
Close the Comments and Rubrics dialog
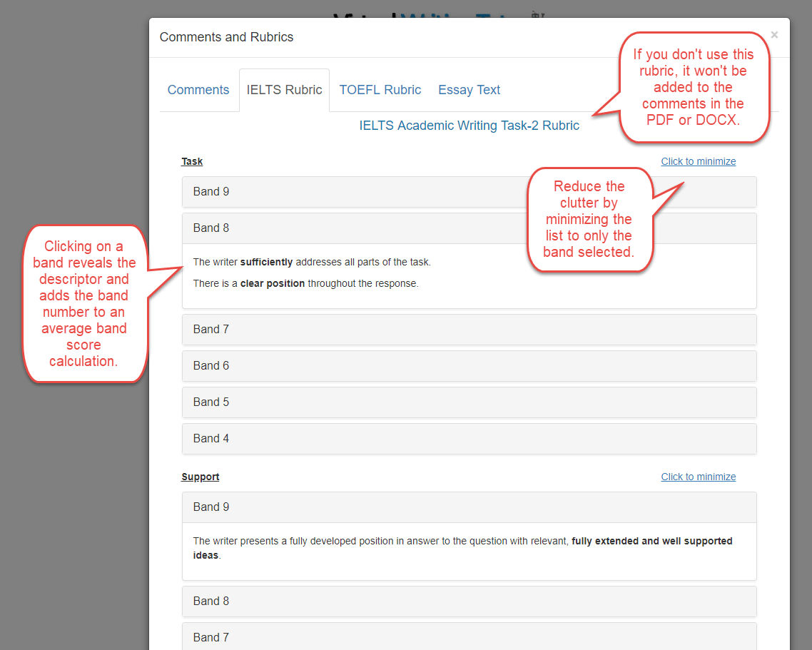774,34
